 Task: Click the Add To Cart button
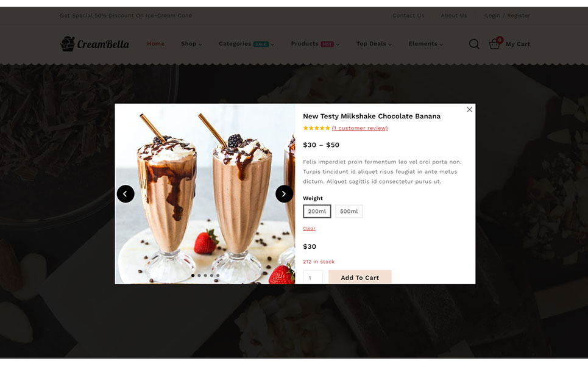pyautogui.click(x=360, y=278)
